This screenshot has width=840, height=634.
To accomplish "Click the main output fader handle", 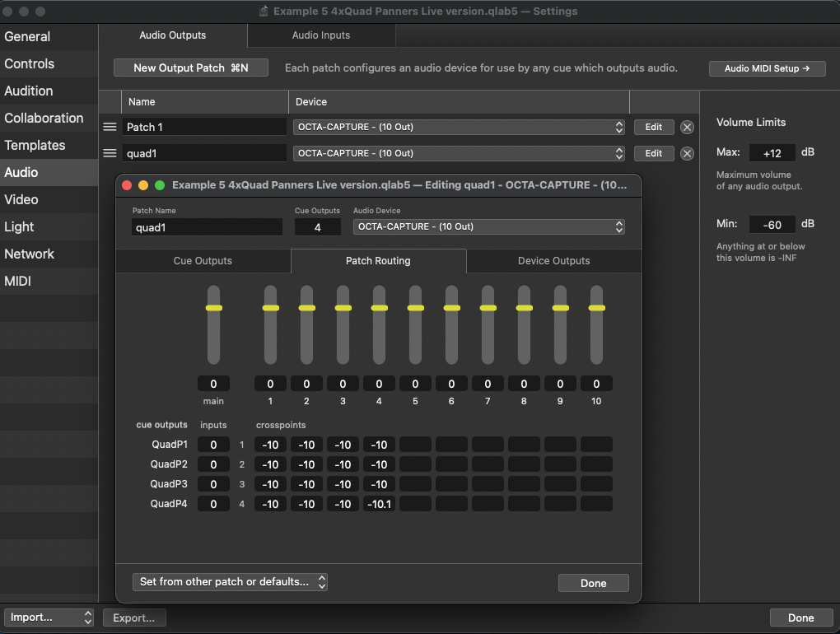I will tap(214, 308).
